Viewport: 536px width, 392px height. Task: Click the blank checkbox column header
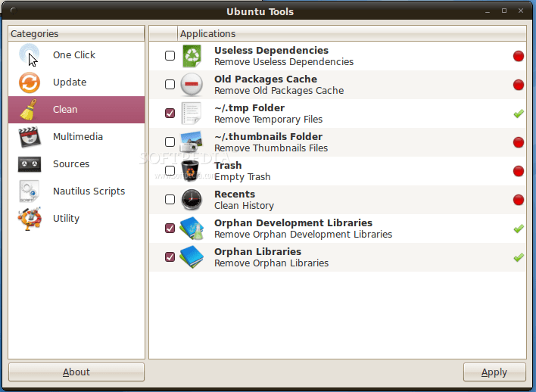164,33
